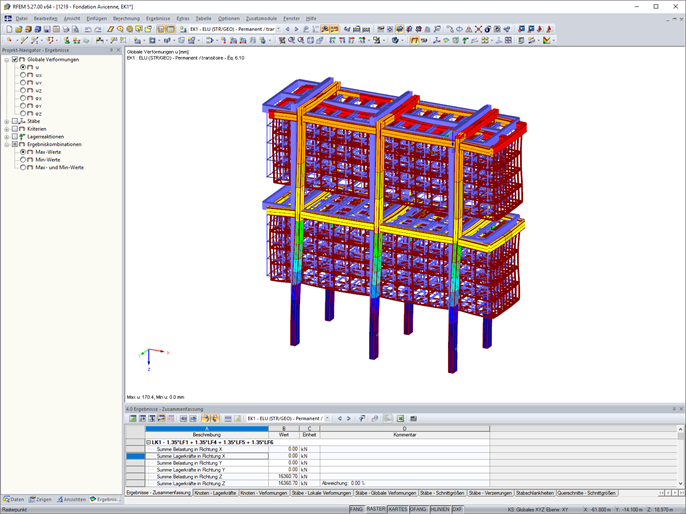This screenshot has width=686, height=514.
Task: Click Summe Lagerkräfte in Richtung Z cell
Action: click(x=206, y=483)
